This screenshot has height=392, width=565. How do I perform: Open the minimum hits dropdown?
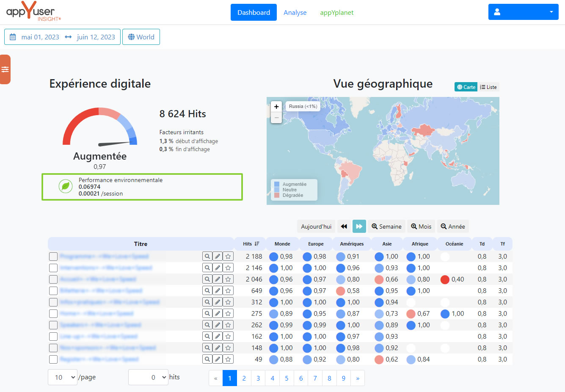(x=148, y=377)
